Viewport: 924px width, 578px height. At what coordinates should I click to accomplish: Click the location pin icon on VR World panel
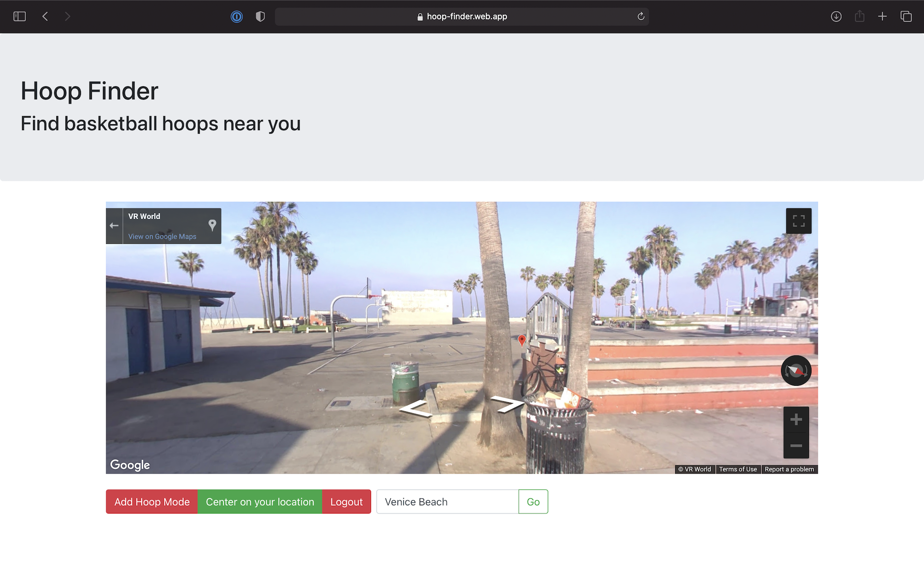pos(212,224)
